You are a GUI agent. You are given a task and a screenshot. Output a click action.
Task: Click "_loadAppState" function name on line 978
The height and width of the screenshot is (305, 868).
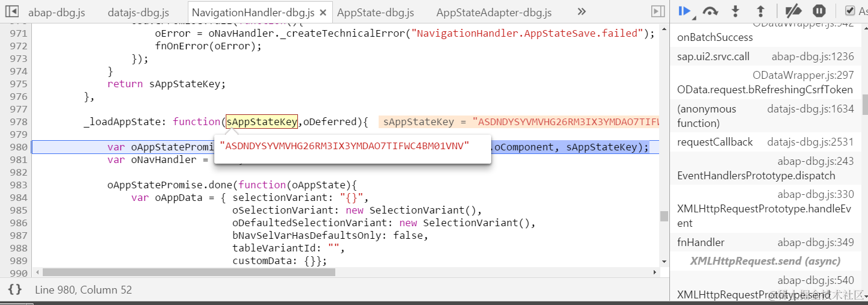point(122,122)
